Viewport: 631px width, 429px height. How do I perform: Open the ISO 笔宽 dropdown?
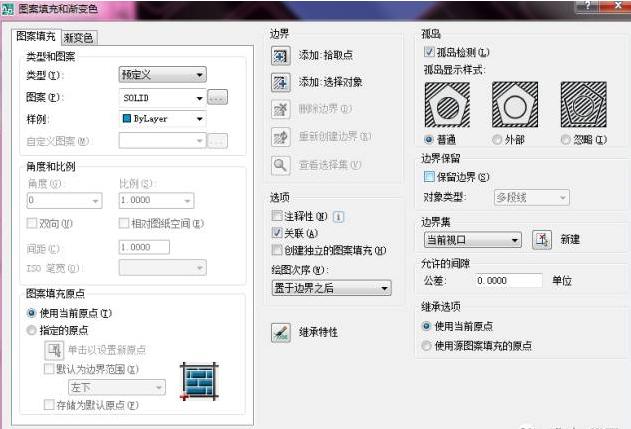(x=163, y=268)
